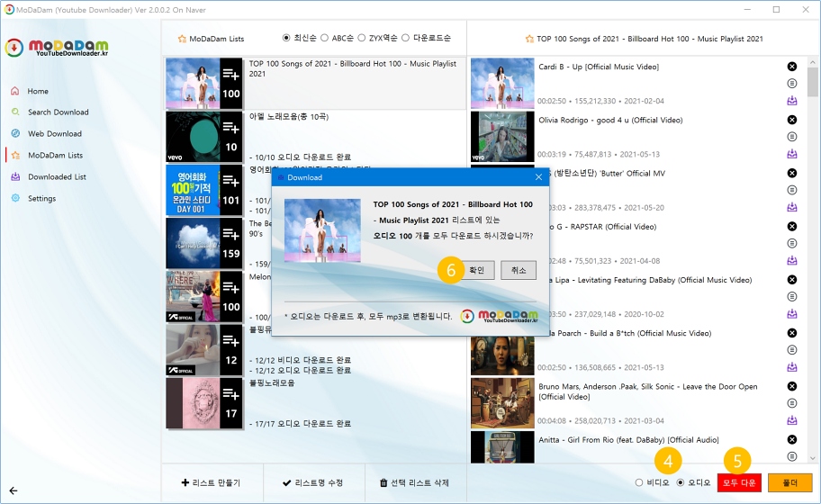Viewport: 821px width, 504px height.
Task: Click the MoDaDam Lists star icon
Action: [15, 155]
